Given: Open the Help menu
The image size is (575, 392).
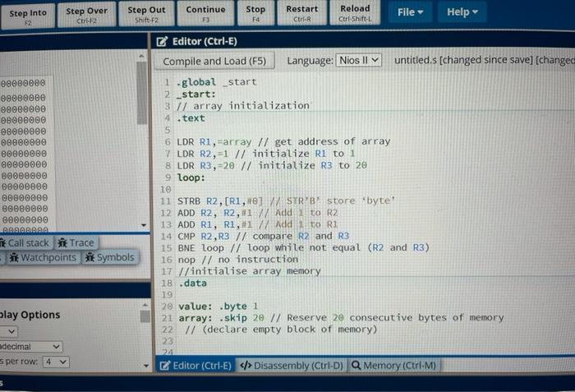Looking at the screenshot, I should point(462,12).
